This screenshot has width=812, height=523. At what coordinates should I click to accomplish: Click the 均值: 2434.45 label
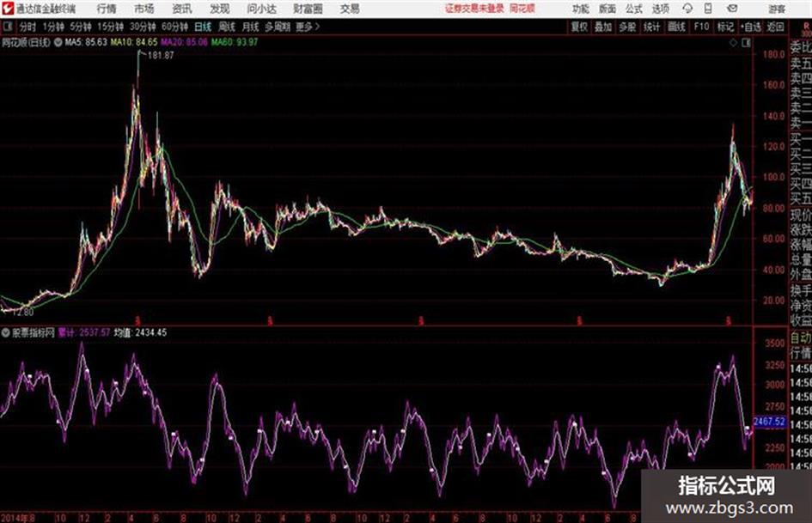(x=140, y=332)
